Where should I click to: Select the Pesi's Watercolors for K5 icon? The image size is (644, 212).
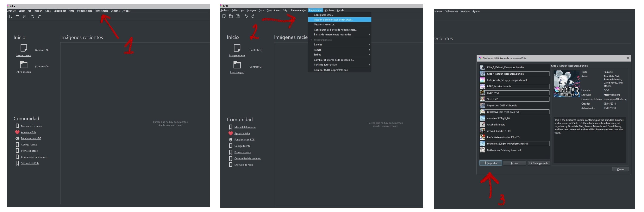[482, 137]
